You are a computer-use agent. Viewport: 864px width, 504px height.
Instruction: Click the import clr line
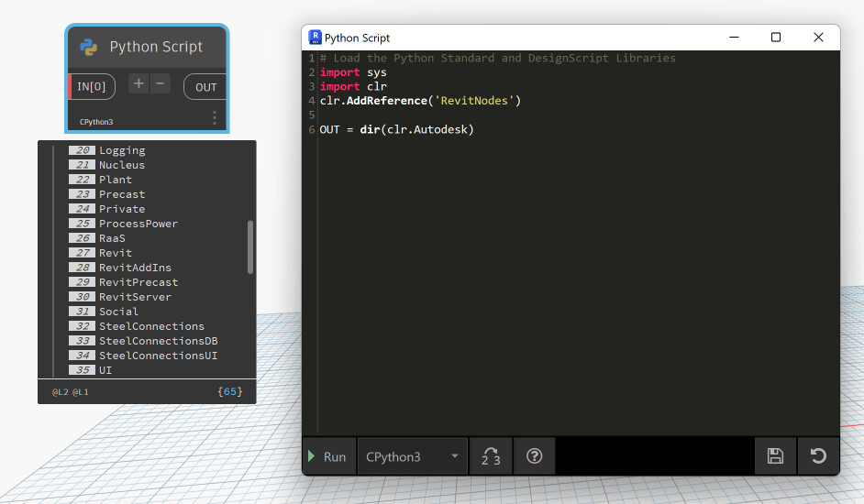[353, 86]
